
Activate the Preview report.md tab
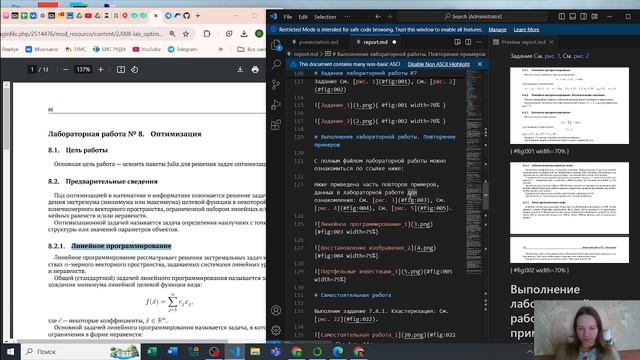point(523,42)
